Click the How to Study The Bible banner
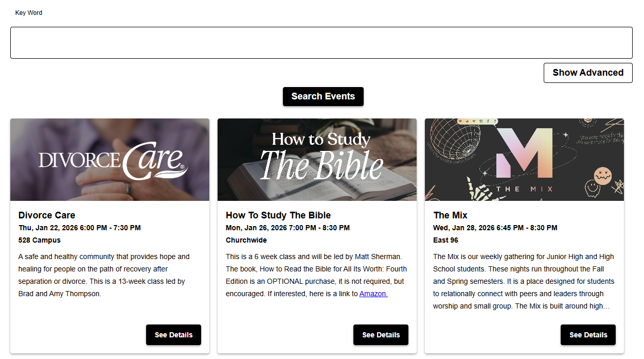The image size is (644, 359). pos(317,160)
